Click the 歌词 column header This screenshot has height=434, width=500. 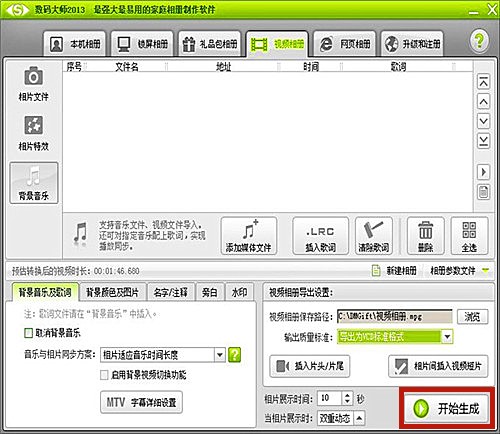tap(398, 67)
